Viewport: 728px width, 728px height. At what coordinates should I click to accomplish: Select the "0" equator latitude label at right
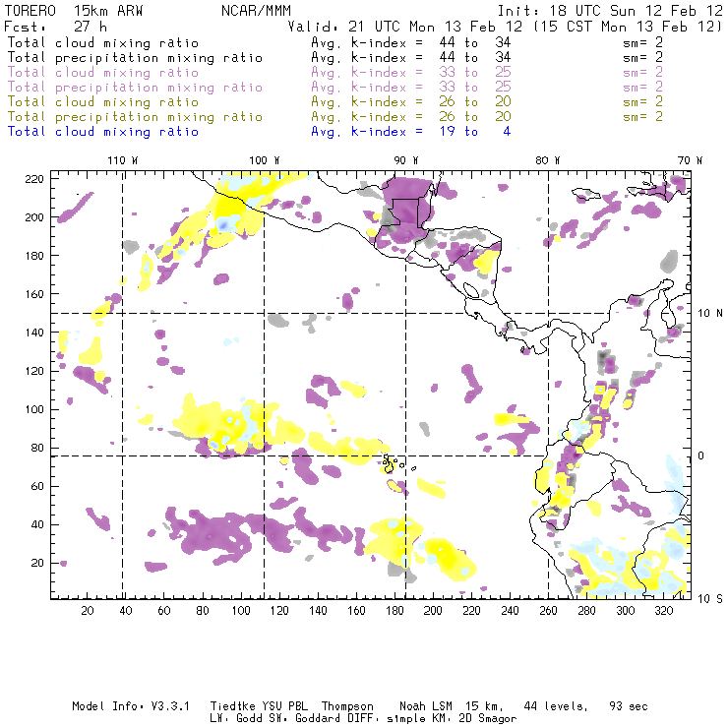(701, 455)
